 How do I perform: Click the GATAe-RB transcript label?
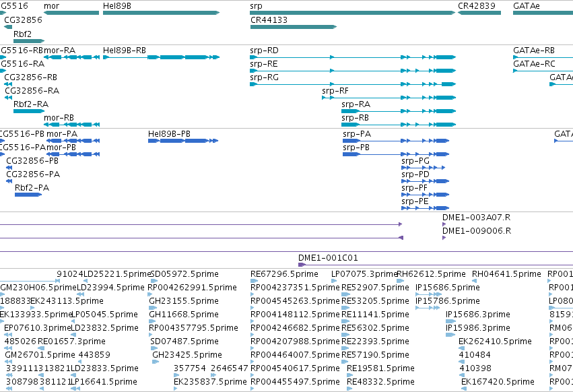[534, 51]
